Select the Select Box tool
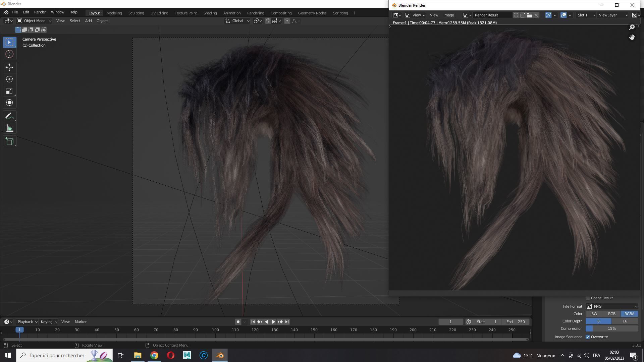This screenshot has height=362, width=644. (x=9, y=42)
